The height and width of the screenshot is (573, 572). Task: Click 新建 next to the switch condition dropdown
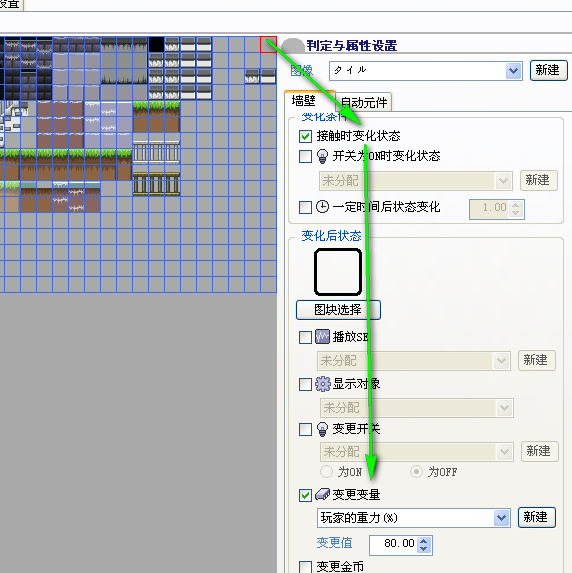tap(539, 180)
